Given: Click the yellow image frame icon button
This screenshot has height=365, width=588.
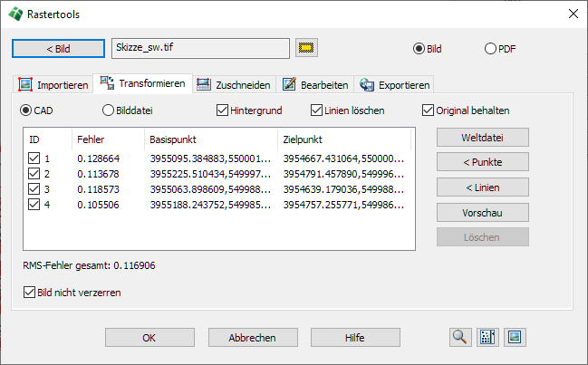Looking at the screenshot, I should [307, 47].
